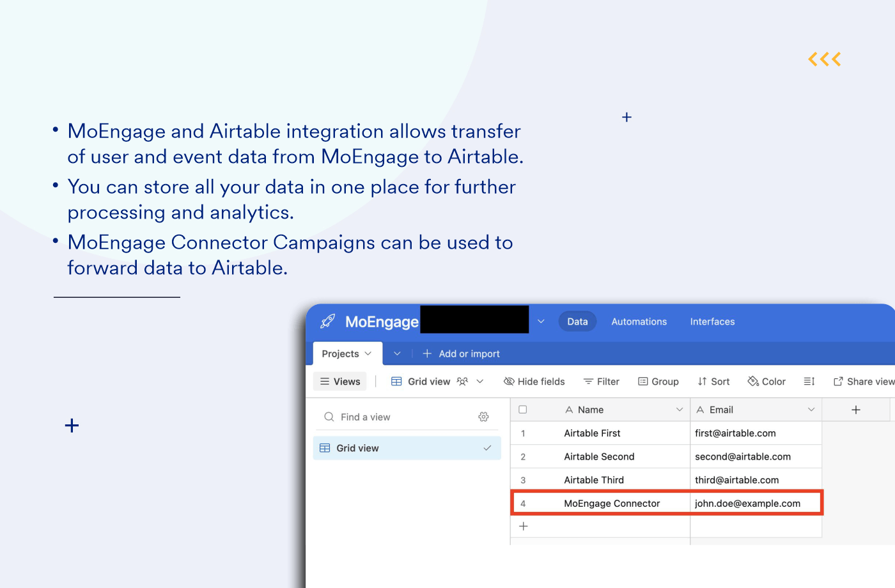
Task: Click Share view
Action: pyautogui.click(x=864, y=382)
